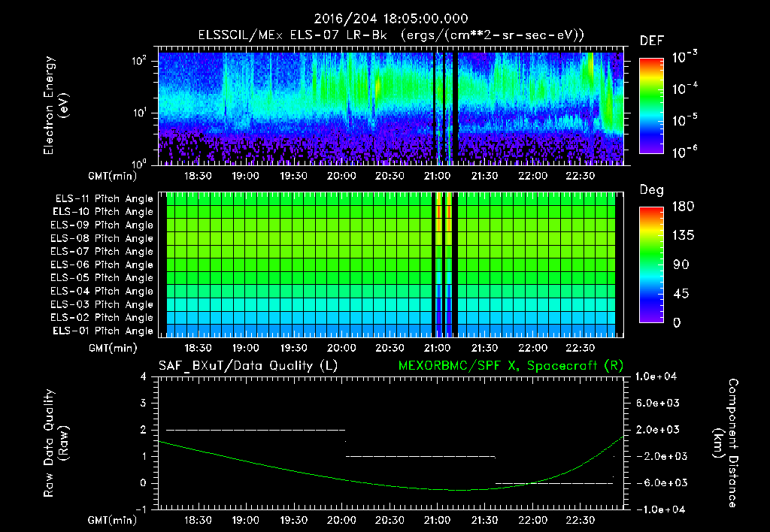Screen dimensions: 770x532
Task: Click the Deg label above the pitch color bar
Action: 652,190
